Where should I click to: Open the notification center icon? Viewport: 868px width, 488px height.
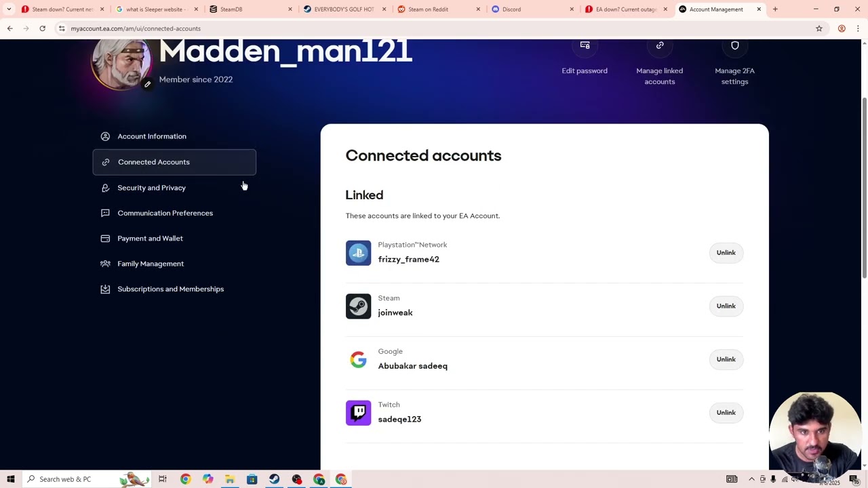pos(854,479)
